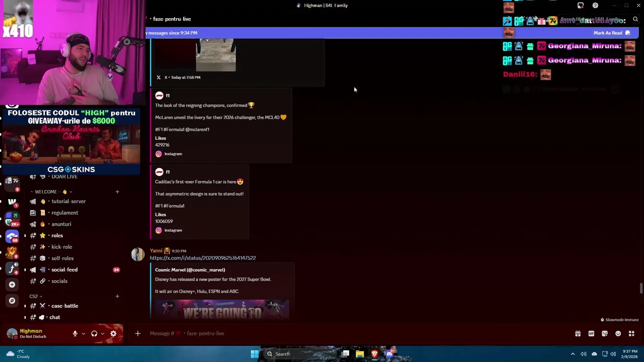This screenshot has height=362, width=644.
Task: Click the message input field
Action: coord(352,333)
